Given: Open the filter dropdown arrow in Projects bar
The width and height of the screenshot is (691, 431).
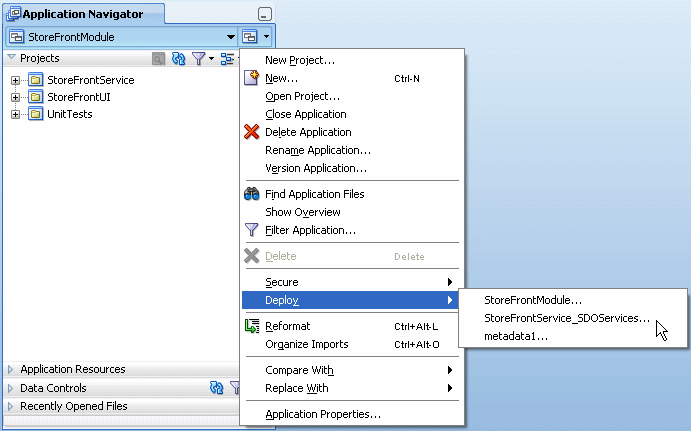Looking at the screenshot, I should 212,59.
